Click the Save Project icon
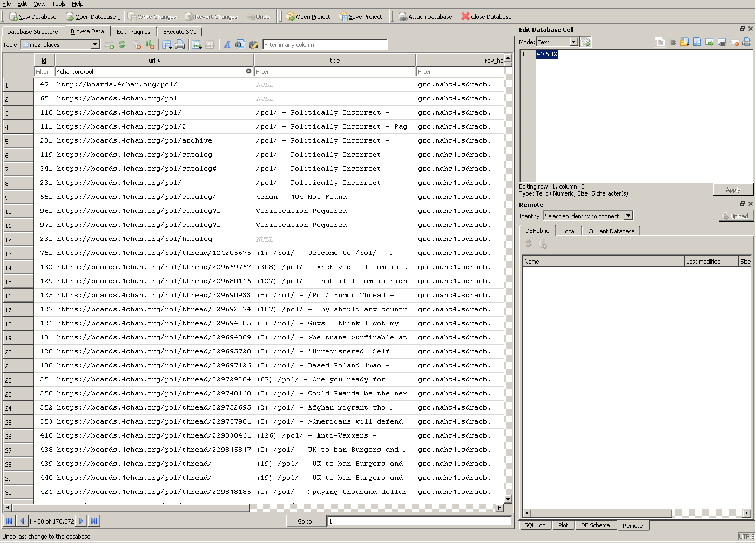The height and width of the screenshot is (543, 756). (x=343, y=17)
